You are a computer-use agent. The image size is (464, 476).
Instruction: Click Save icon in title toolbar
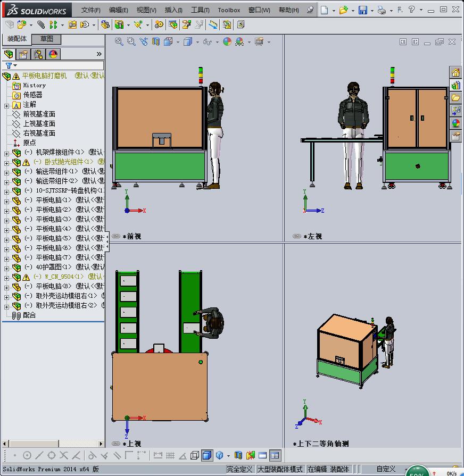click(362, 10)
